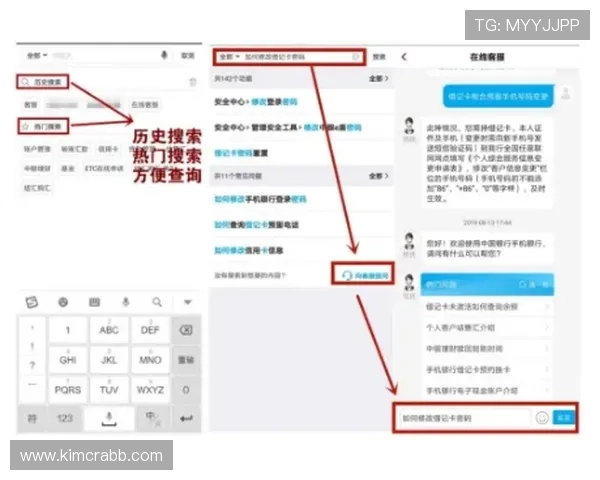
Task: Tap the 符 symbols key on keyboard
Action: coord(32,419)
